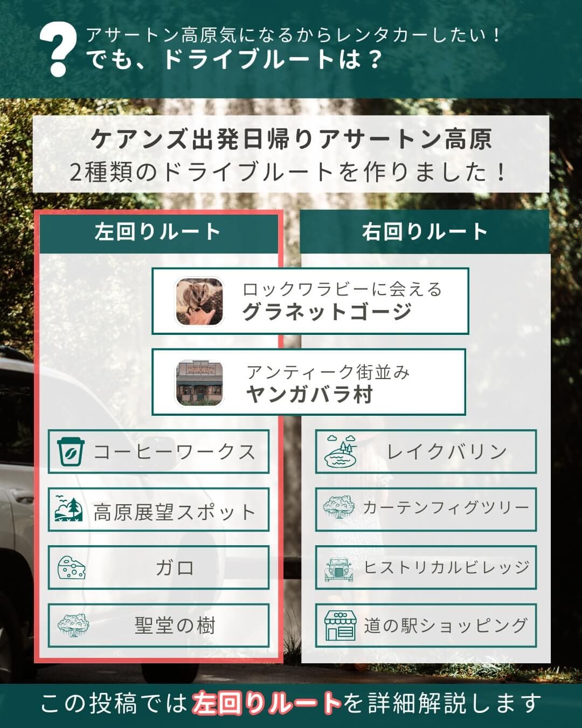Open the Yungaburra building photo thumbnail
The height and width of the screenshot is (728, 582).
tap(199, 382)
